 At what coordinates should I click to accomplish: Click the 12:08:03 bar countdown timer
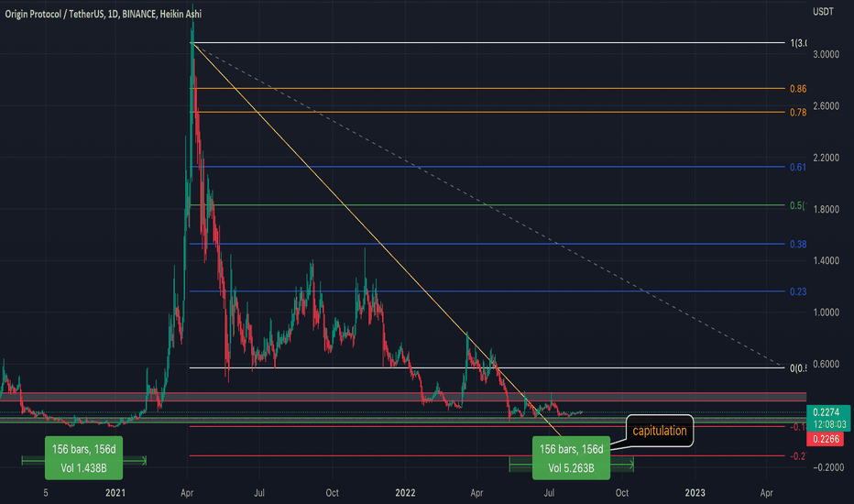829,424
